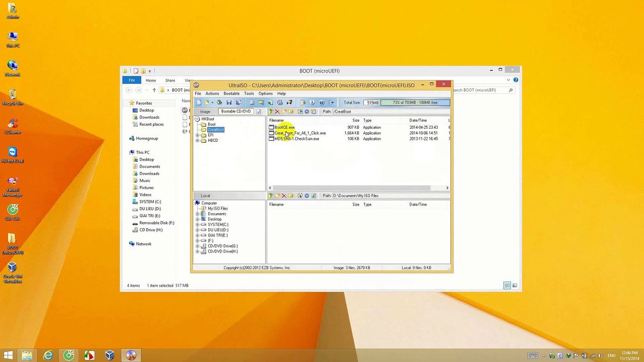Screen dimensions: 644x362
Task: Click the red Delete X in Image pane toolbar
Action: pyautogui.click(x=277, y=112)
